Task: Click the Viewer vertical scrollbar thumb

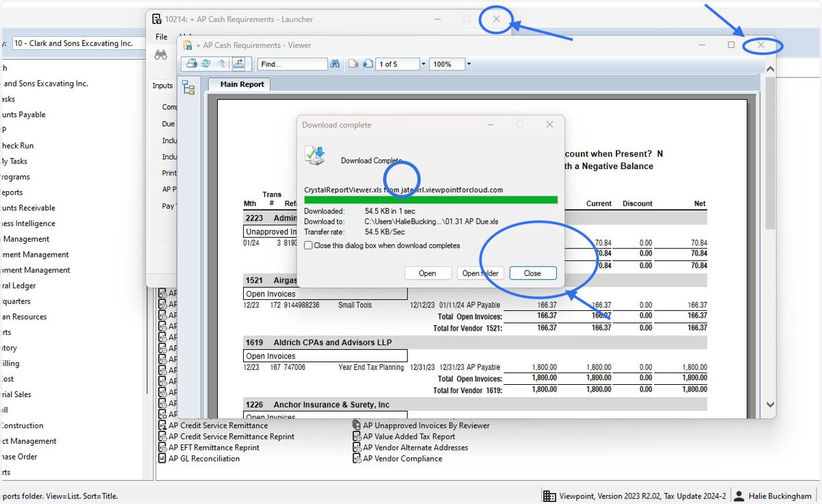Action: coord(770,154)
